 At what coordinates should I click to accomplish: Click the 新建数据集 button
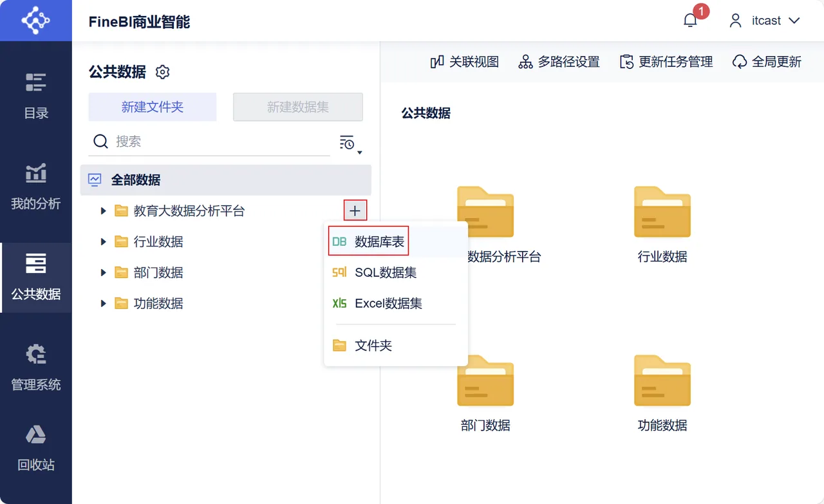[x=298, y=107]
